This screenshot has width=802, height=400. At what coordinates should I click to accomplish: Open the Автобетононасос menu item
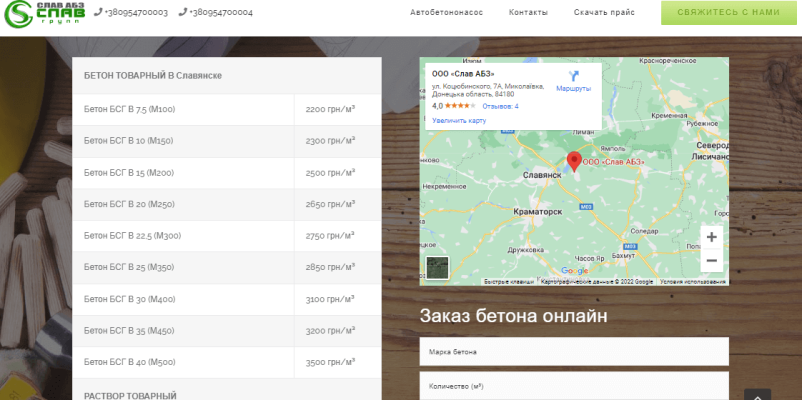click(447, 13)
